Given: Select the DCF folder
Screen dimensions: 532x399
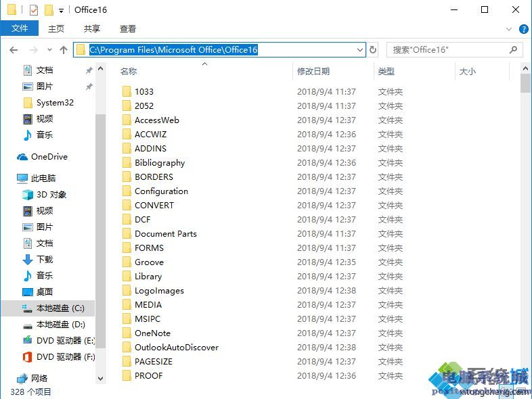Looking at the screenshot, I should [x=143, y=220].
